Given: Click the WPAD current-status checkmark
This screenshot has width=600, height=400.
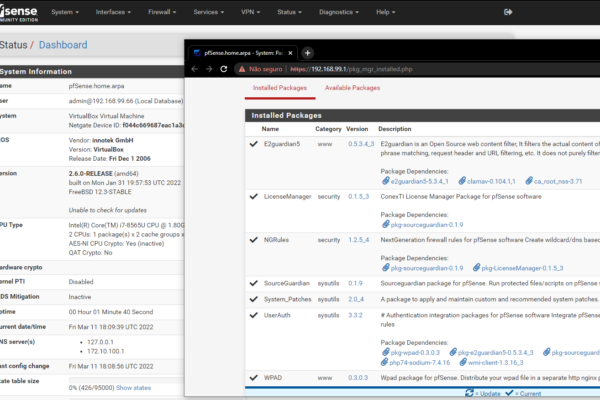Looking at the screenshot, I should pos(253,378).
